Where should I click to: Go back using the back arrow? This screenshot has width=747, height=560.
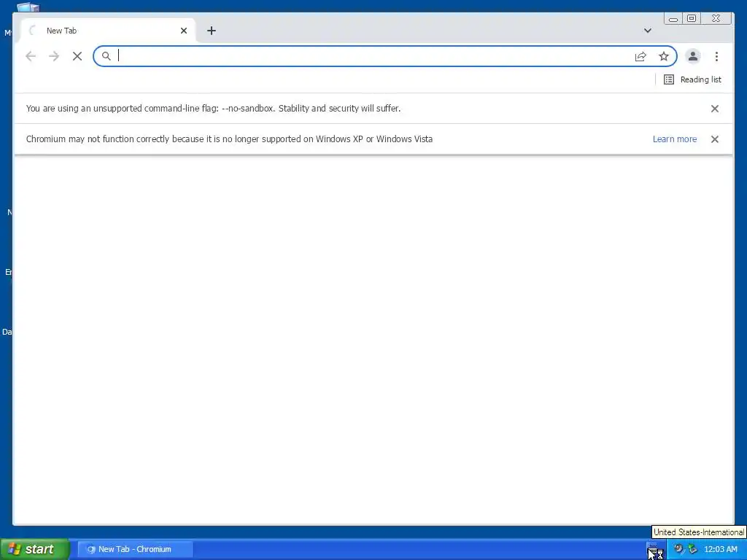tap(31, 56)
